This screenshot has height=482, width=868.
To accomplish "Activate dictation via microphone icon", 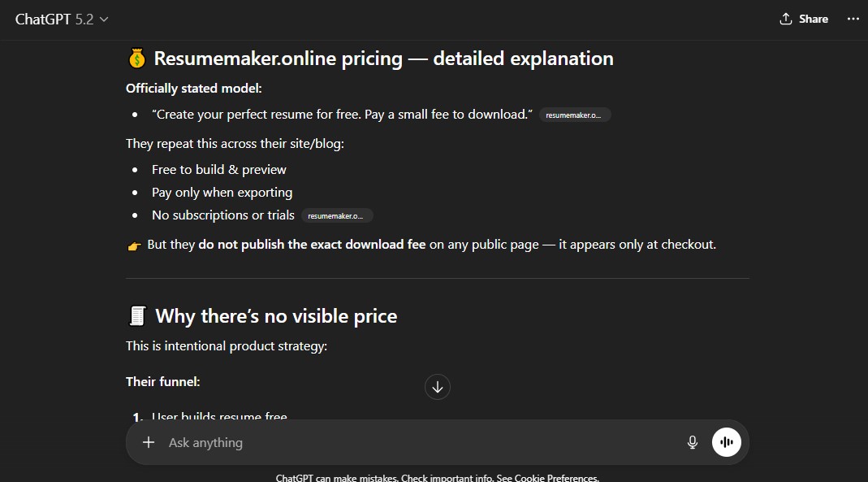I will 692,442.
